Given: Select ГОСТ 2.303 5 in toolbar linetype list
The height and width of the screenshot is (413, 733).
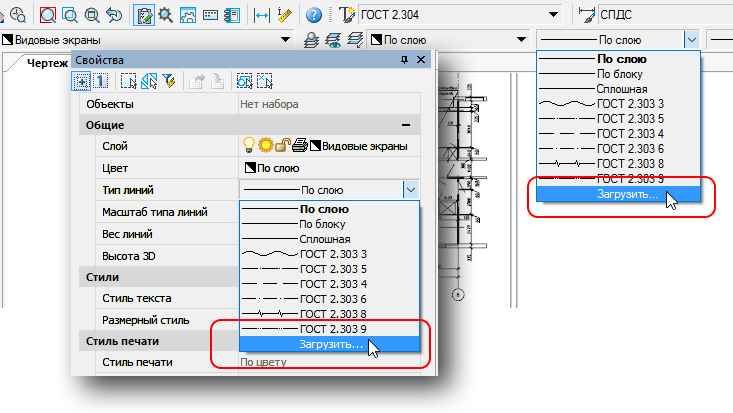Looking at the screenshot, I should pos(618,119).
